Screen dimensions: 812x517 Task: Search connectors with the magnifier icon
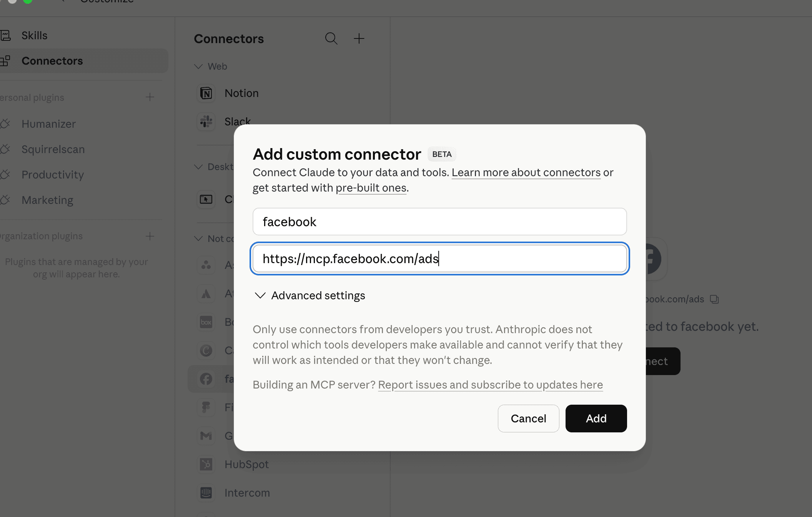tap(331, 38)
